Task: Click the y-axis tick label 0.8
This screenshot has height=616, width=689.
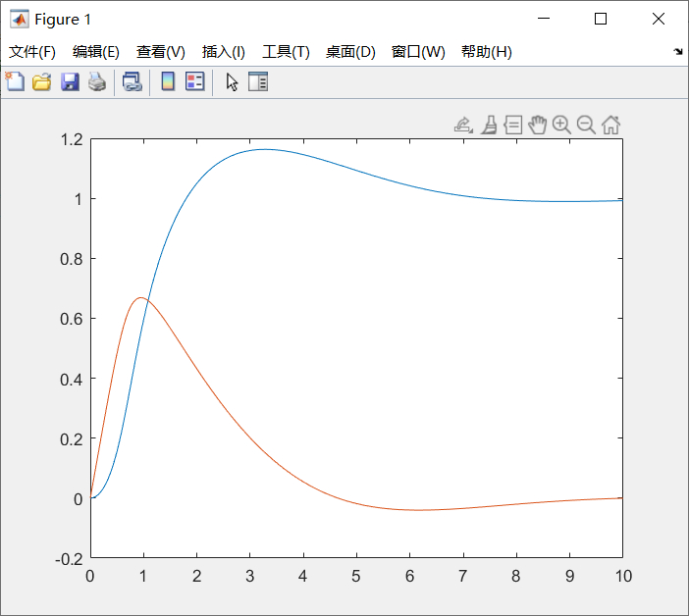Action: pos(72,259)
